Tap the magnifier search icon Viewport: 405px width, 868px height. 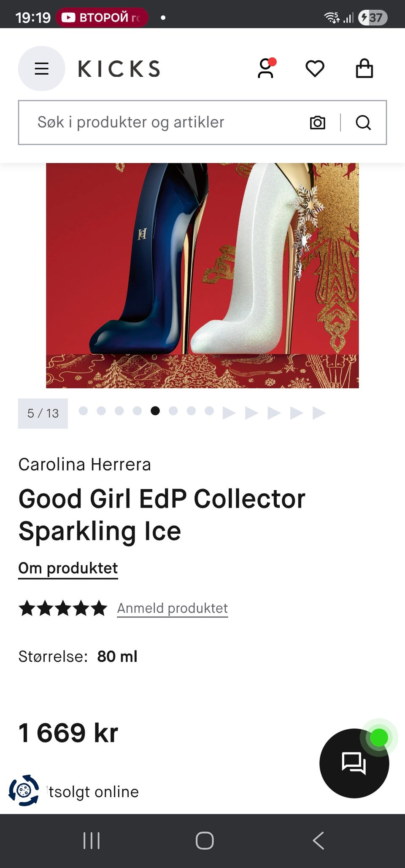363,123
